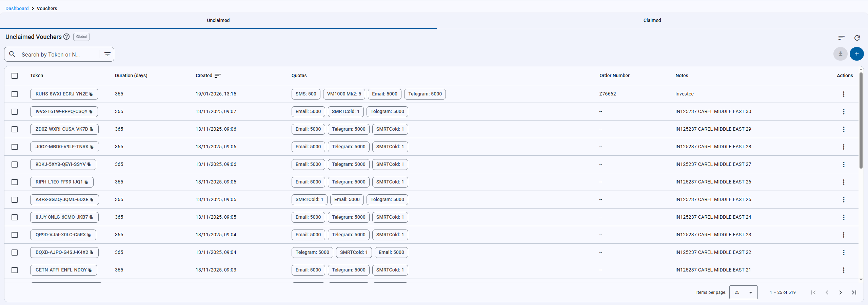Image resolution: width=868 pixels, height=305 pixels.
Task: Select the I9VS-T6TW-RFPQ-CSQY voucher checkbox
Action: pyautogui.click(x=15, y=112)
